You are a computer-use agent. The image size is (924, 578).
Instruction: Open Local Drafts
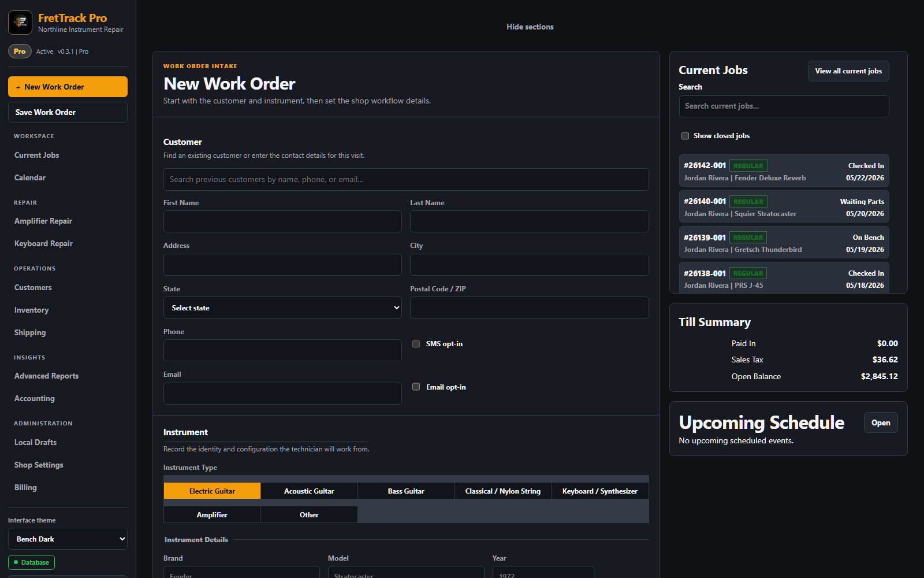pyautogui.click(x=35, y=442)
